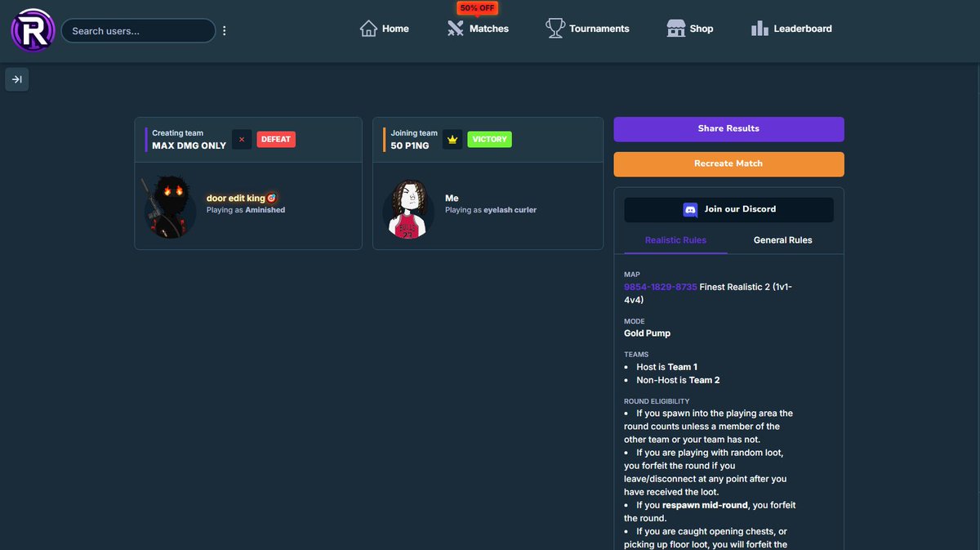Image resolution: width=980 pixels, height=550 pixels.
Task: Click the door edit king username
Action: click(235, 199)
